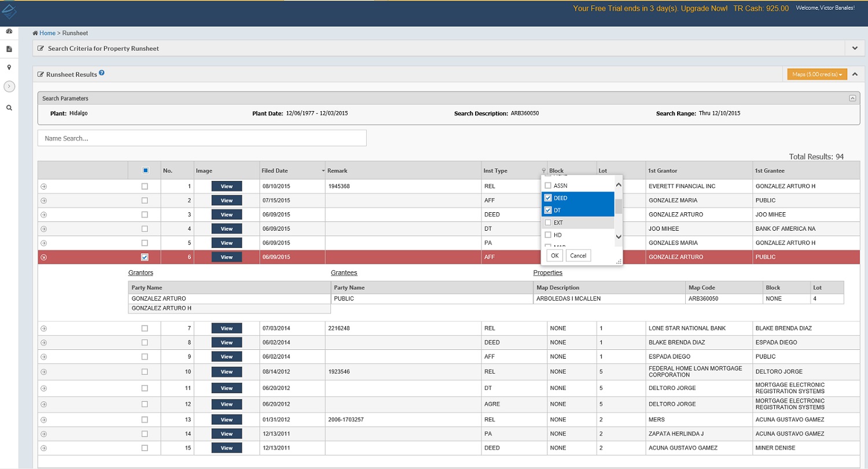Select grantee MINER DENISE

775,448
